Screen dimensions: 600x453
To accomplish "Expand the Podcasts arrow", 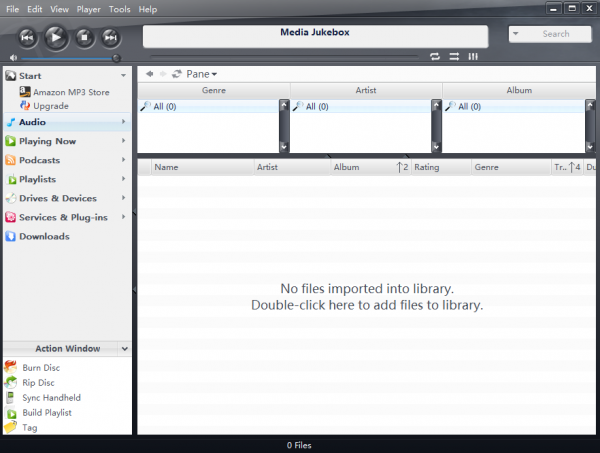I will tap(123, 160).
